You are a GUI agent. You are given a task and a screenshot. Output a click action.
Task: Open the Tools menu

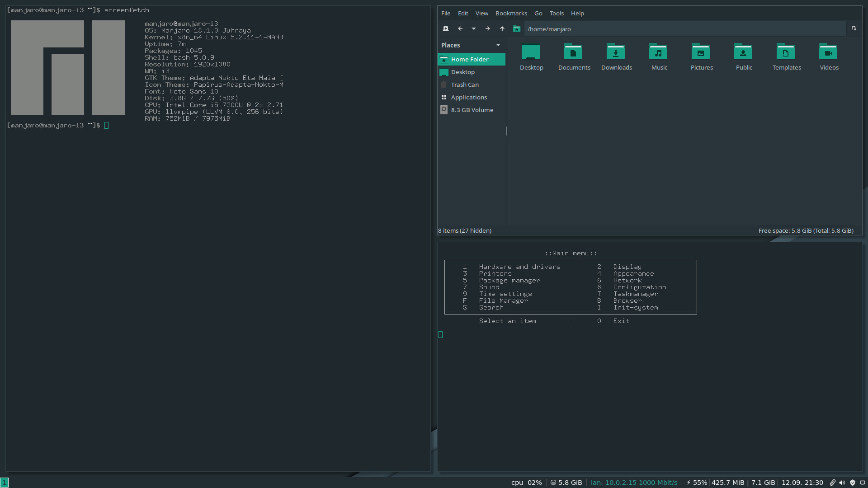coord(557,13)
